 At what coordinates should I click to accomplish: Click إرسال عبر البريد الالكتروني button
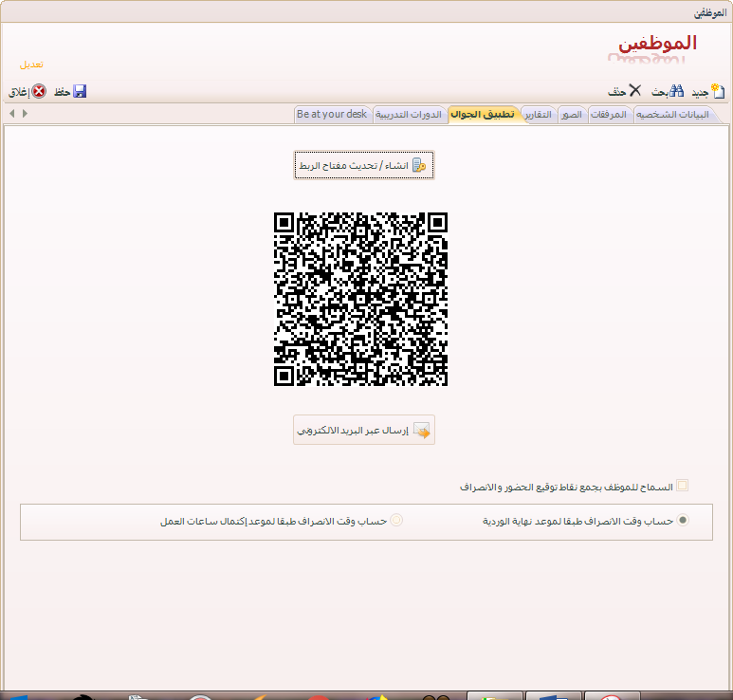[x=364, y=430]
